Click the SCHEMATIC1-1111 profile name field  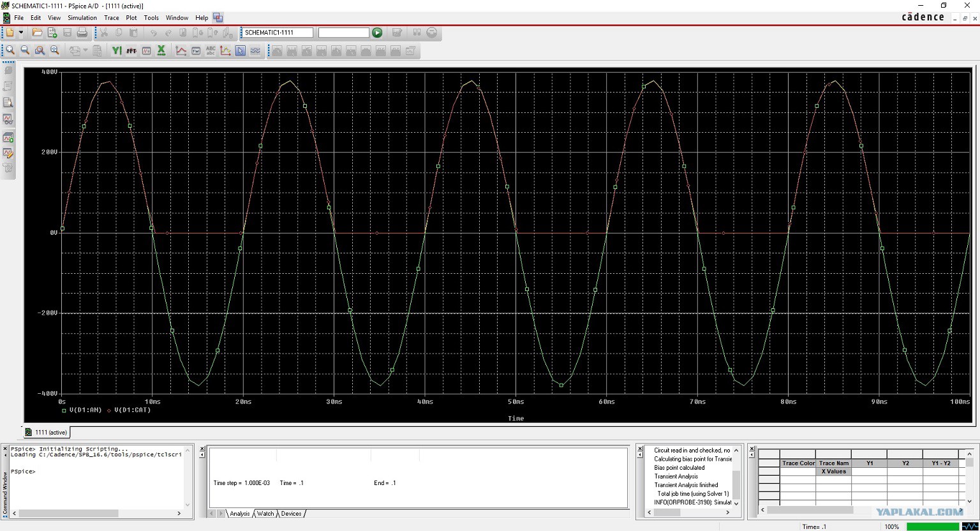(x=278, y=33)
